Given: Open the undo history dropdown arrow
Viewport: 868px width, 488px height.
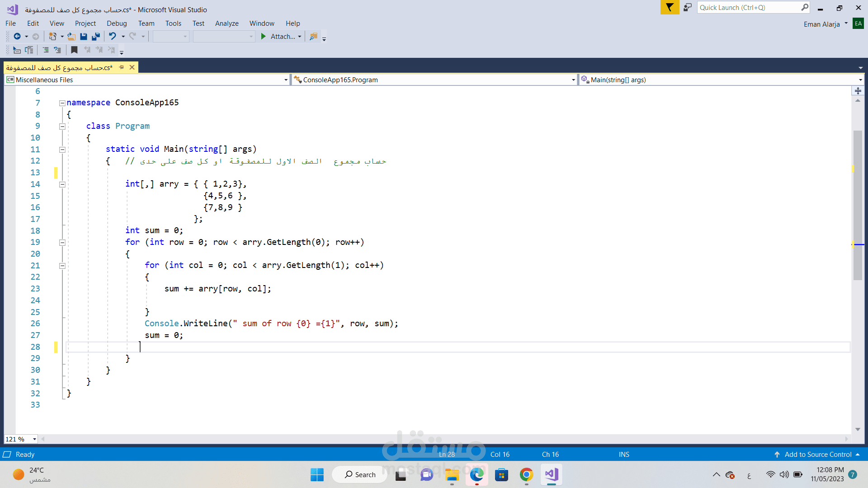Looking at the screenshot, I should (123, 37).
